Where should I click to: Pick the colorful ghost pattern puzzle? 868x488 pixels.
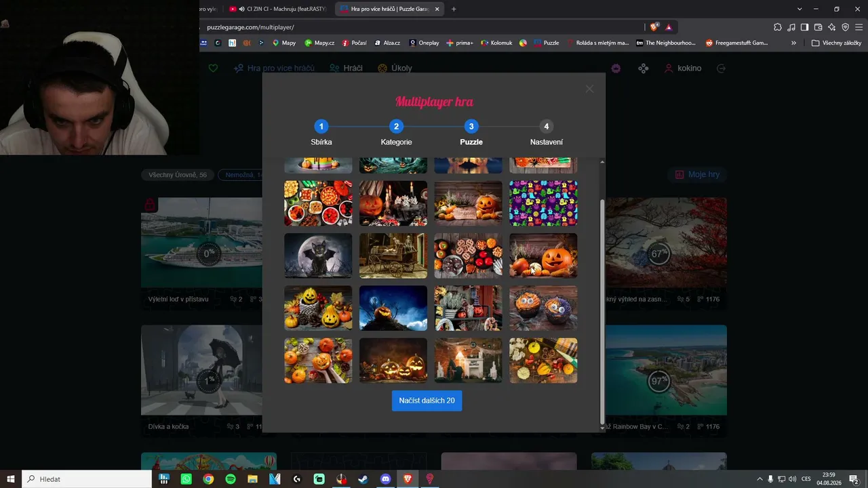(x=543, y=203)
